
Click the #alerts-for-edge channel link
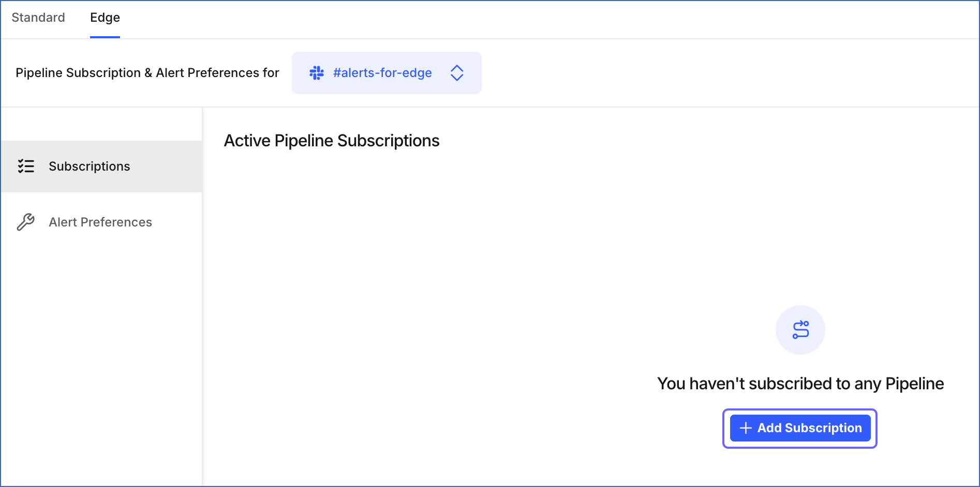(383, 73)
